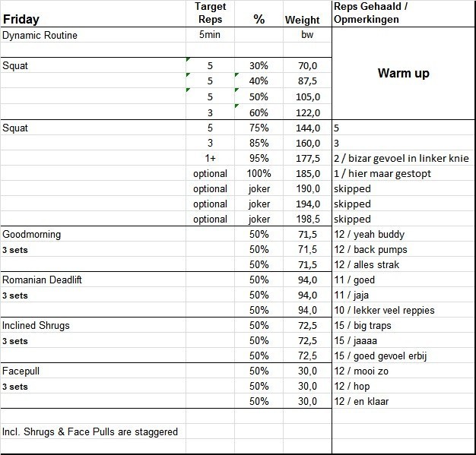Click the 122,0 weight cell
The width and height of the screenshot is (476, 455).
pos(307,112)
